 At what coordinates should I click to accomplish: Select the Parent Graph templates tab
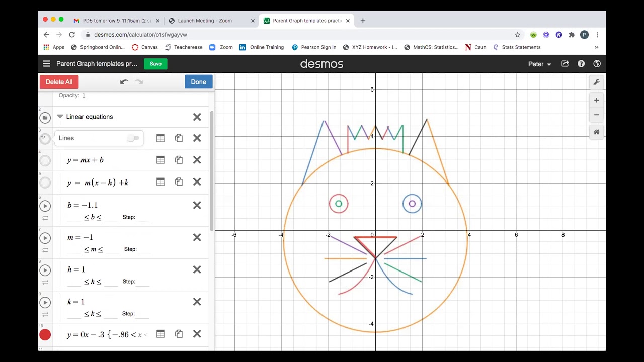pyautogui.click(x=307, y=21)
